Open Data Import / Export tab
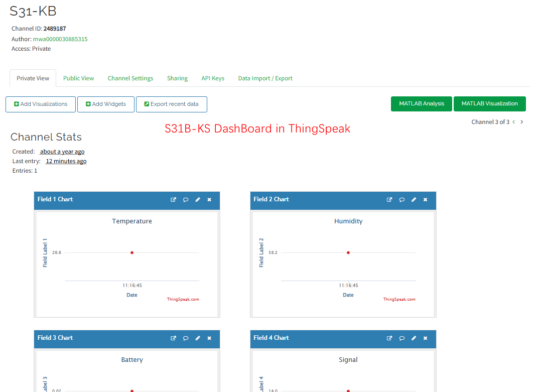540x392 pixels. [265, 78]
